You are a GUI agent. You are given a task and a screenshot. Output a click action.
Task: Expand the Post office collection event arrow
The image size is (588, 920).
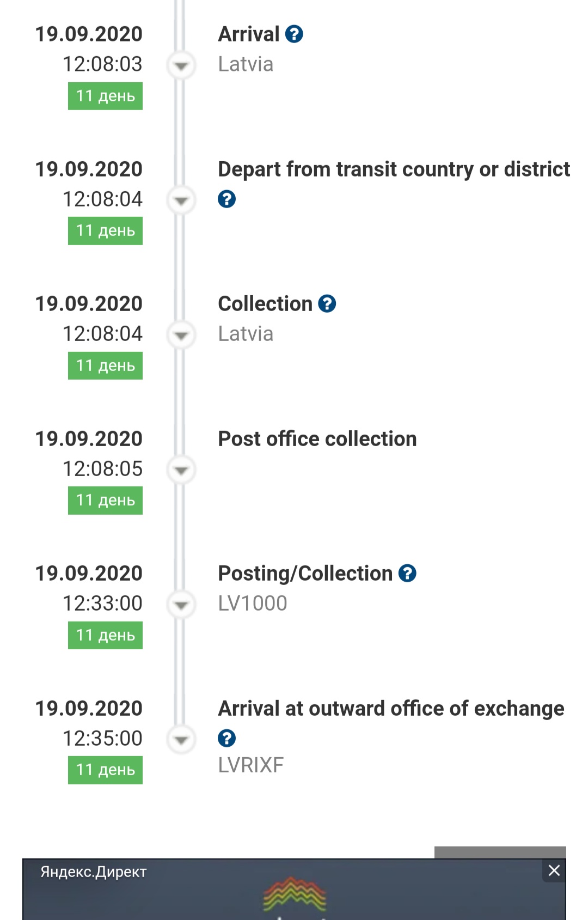tap(181, 470)
